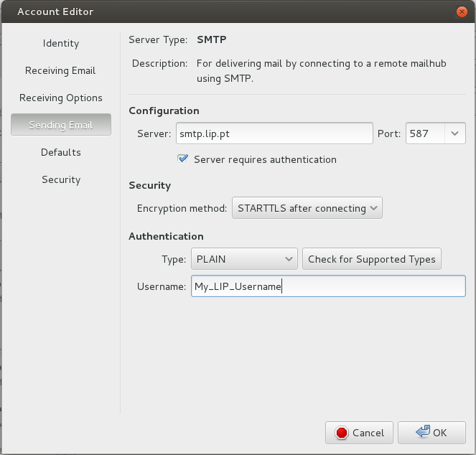Confirm settings with the OK button label
The image size is (476, 455).
tap(439, 433)
